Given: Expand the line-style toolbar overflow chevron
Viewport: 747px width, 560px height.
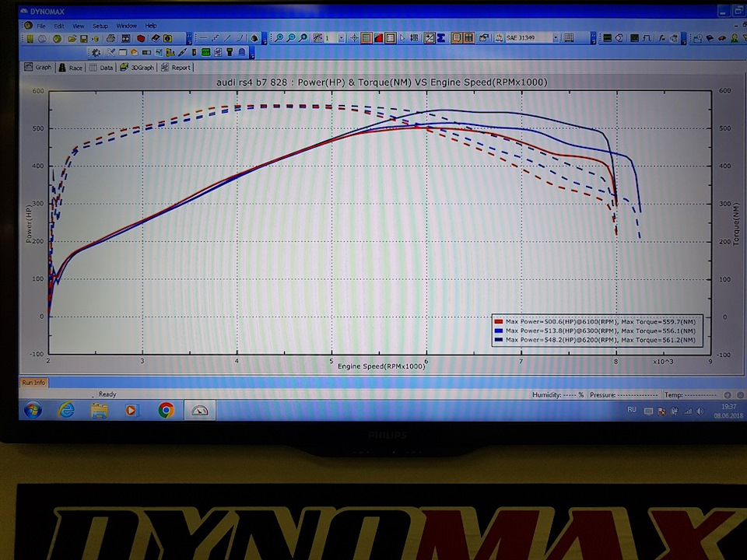Looking at the screenshot, I should pos(265,39).
